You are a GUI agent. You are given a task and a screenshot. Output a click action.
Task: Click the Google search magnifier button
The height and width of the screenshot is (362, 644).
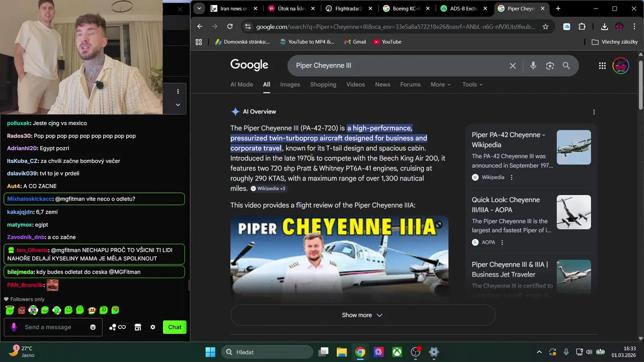click(566, 65)
